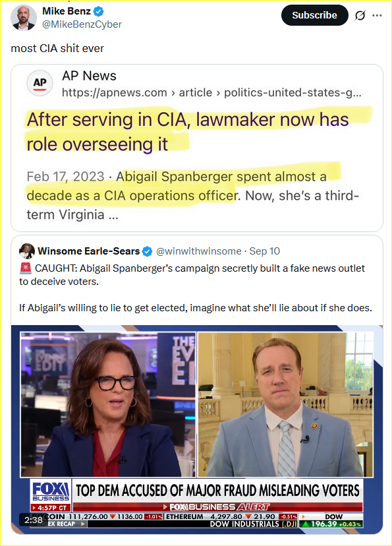
Task: Open the @winwithwinsome handle
Action: click(x=198, y=251)
